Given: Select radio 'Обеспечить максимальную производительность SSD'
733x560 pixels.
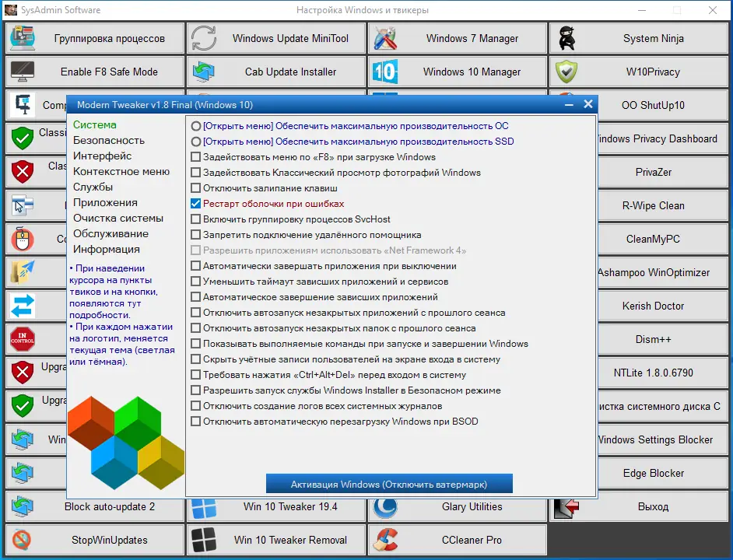Looking at the screenshot, I should point(197,141).
